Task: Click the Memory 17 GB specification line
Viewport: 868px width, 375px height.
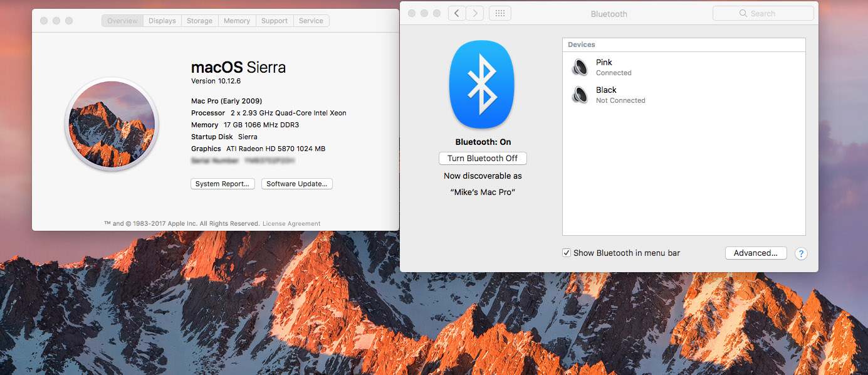Action: click(245, 125)
